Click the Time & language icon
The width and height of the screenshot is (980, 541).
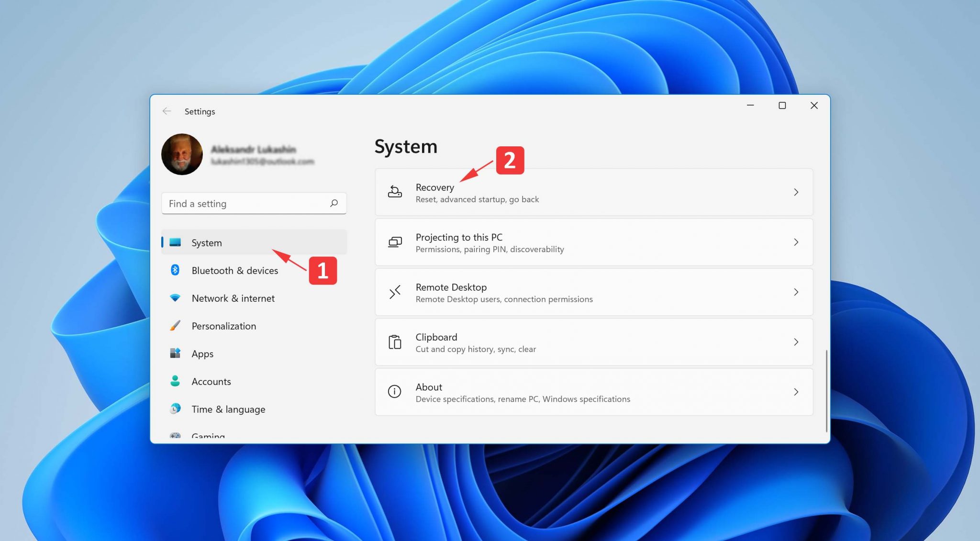coord(175,409)
